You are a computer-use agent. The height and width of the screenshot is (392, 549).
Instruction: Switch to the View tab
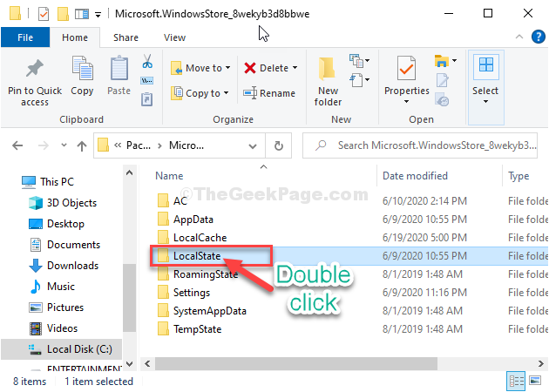coord(174,37)
